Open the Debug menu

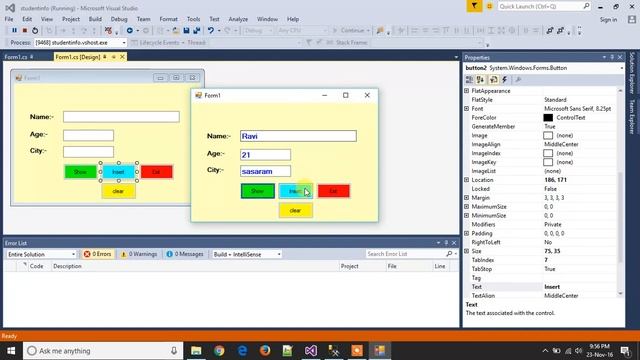click(x=119, y=19)
